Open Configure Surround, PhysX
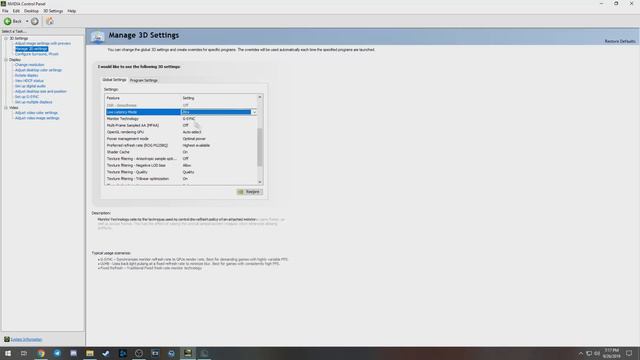This screenshot has height=360, width=640. tap(37, 54)
